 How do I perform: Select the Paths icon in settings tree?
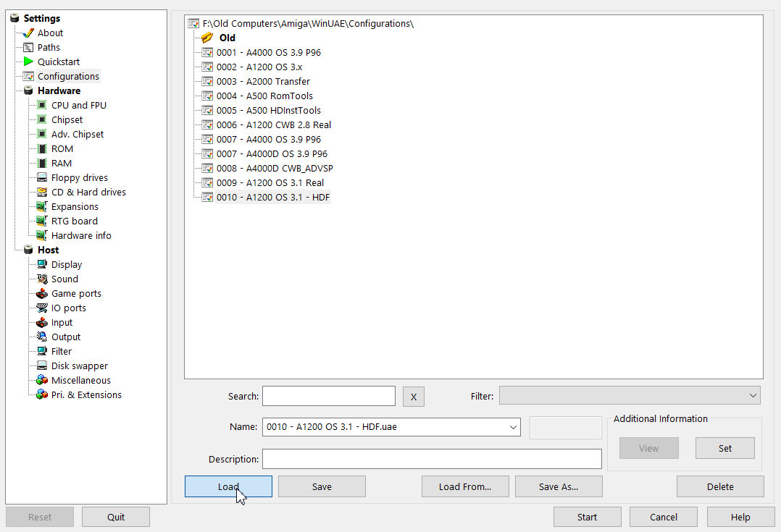coord(28,48)
